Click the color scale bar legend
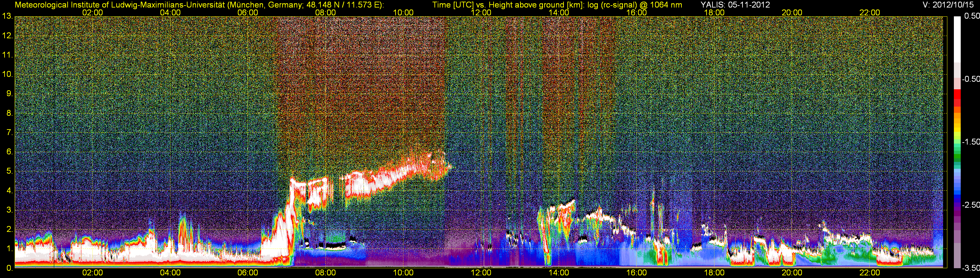980x278 pixels. 957,142
